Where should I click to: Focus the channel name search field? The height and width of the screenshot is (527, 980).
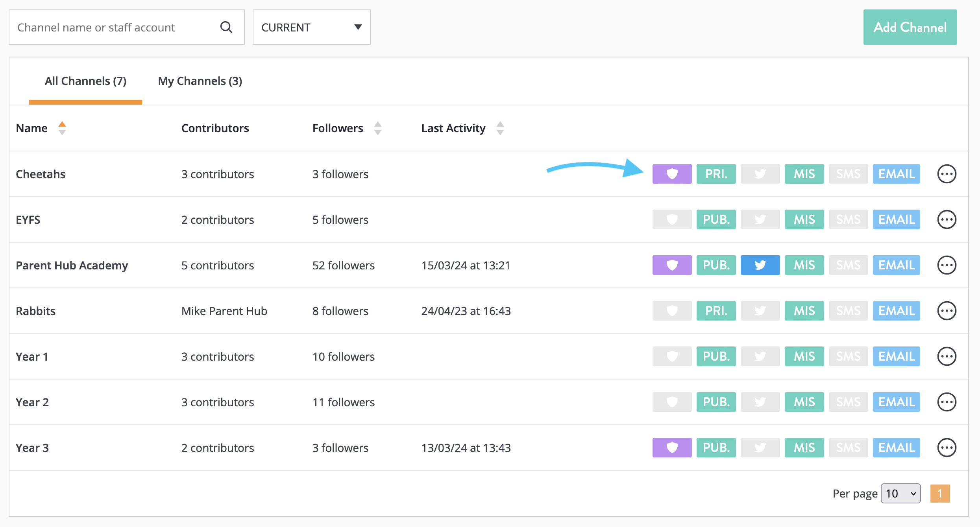tap(114, 27)
